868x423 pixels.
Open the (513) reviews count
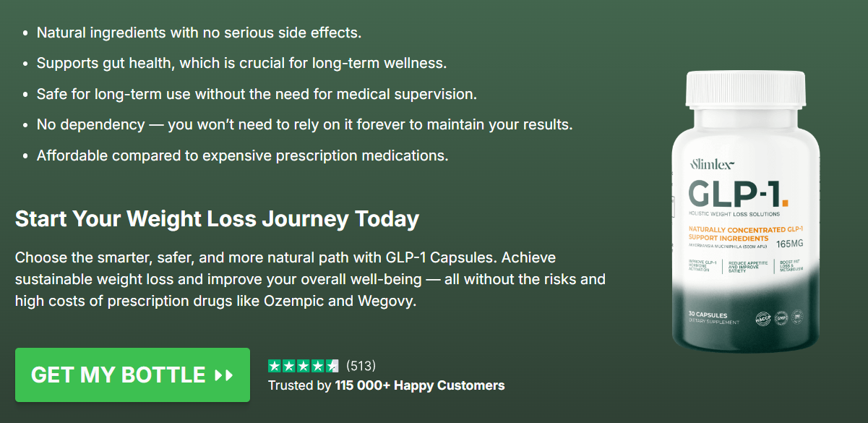[361, 366]
